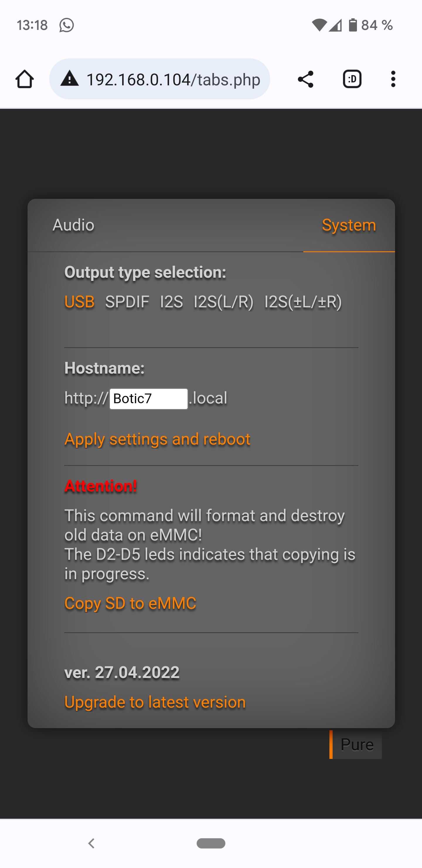Tap the share icon in toolbar
Viewport: 422px width, 868px height.
coord(305,79)
